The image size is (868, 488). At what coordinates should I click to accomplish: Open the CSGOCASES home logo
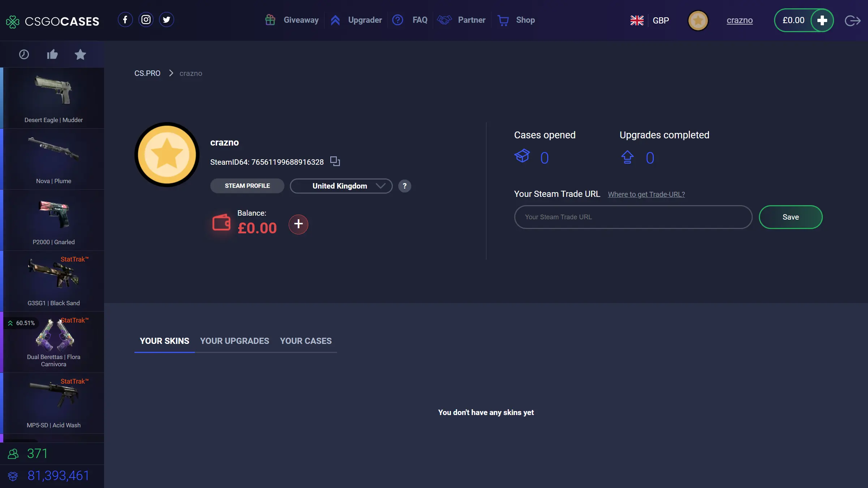(x=53, y=21)
